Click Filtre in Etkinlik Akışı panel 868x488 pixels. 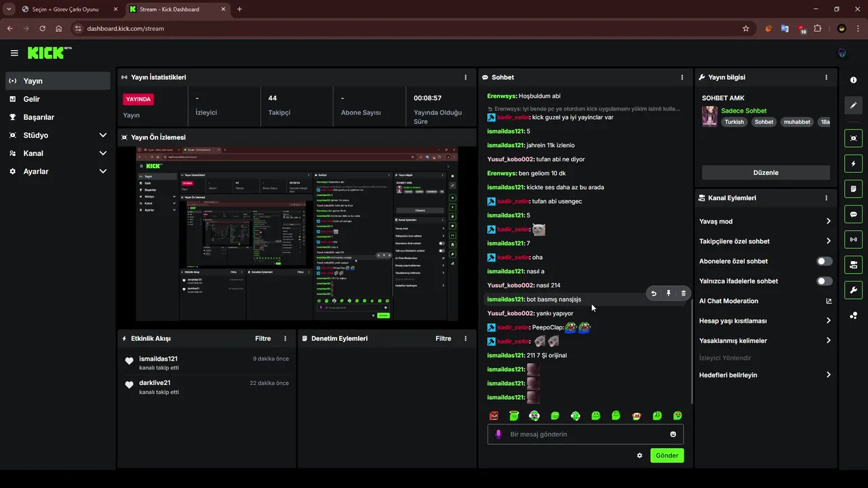[263, 338]
